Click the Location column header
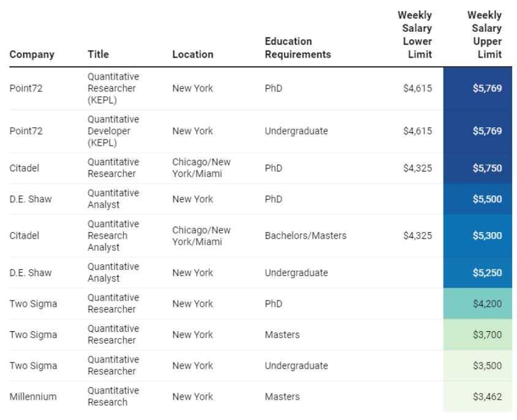517x420 pixels. [x=193, y=54]
